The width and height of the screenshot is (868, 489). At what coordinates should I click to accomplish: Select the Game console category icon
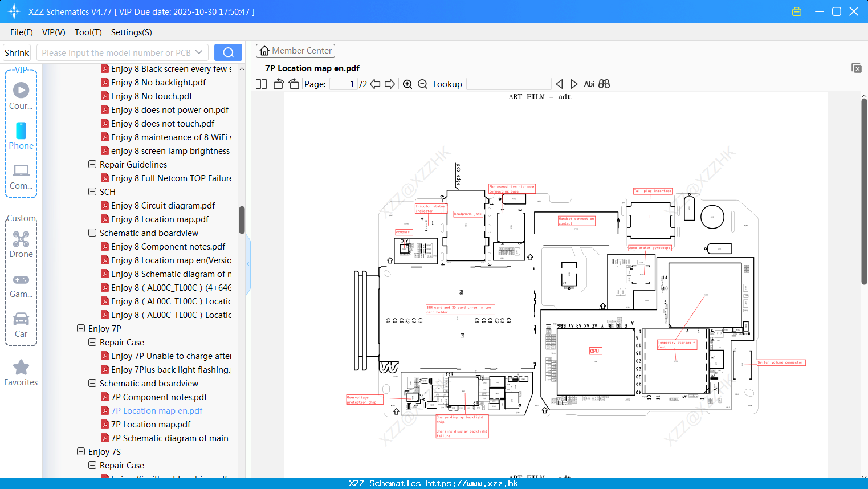(x=21, y=285)
